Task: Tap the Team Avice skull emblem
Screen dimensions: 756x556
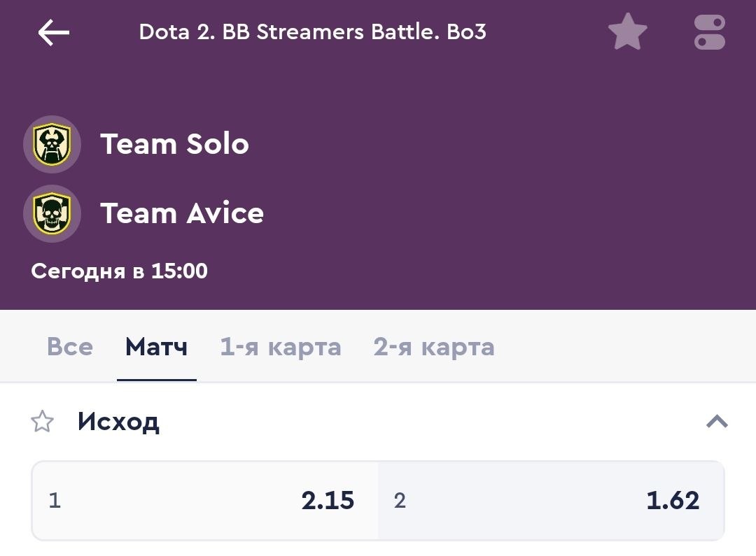Action: (x=52, y=213)
